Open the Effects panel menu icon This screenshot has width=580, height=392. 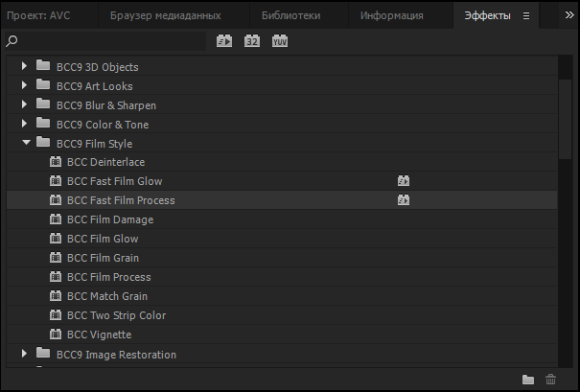(526, 15)
